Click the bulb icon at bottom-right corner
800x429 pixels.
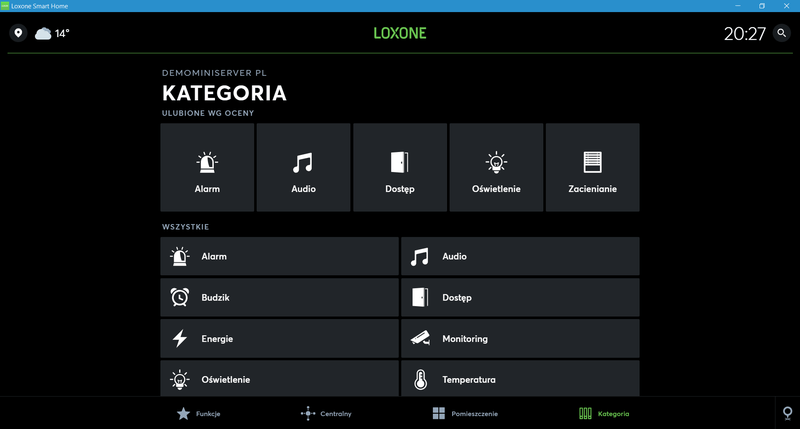pos(787,413)
